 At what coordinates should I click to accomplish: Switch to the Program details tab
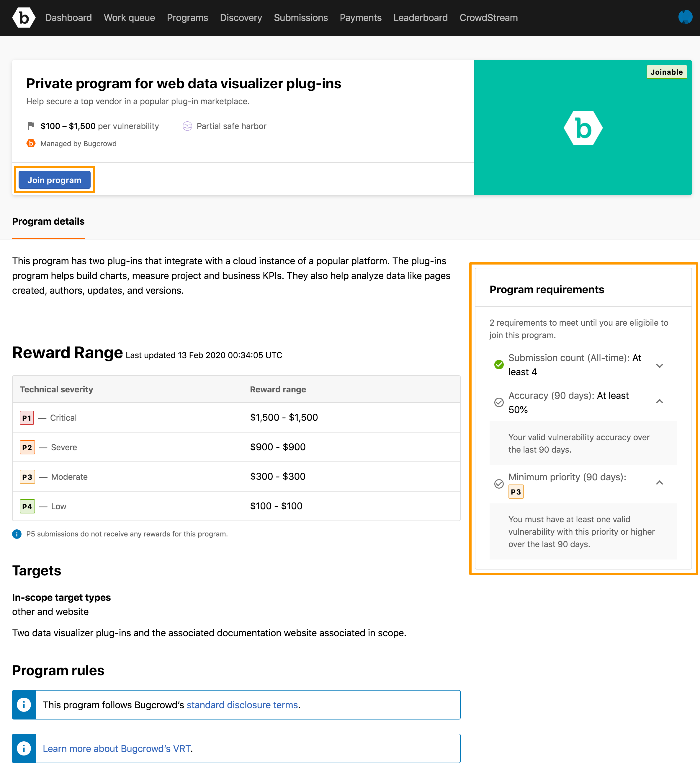(48, 221)
